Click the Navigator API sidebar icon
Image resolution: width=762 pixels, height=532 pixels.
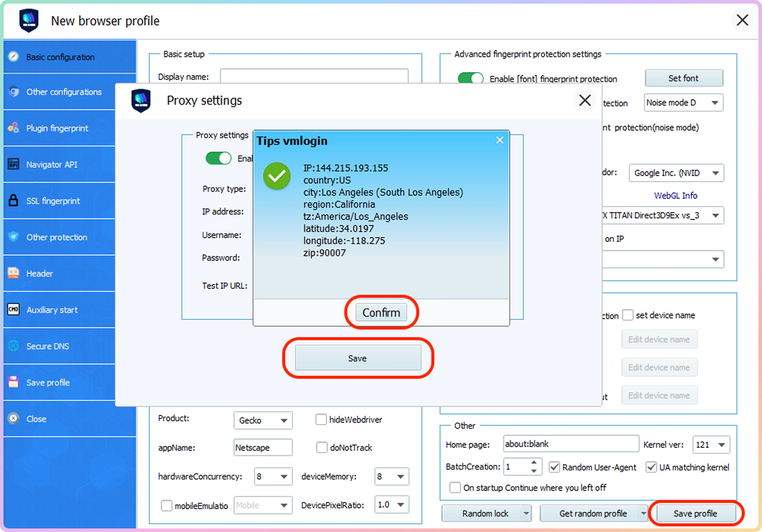[x=13, y=164]
